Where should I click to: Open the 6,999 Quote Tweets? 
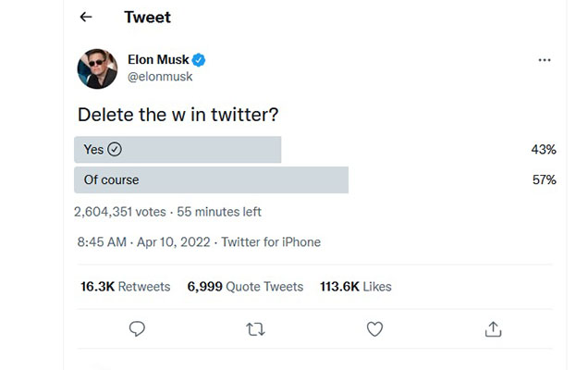(245, 287)
